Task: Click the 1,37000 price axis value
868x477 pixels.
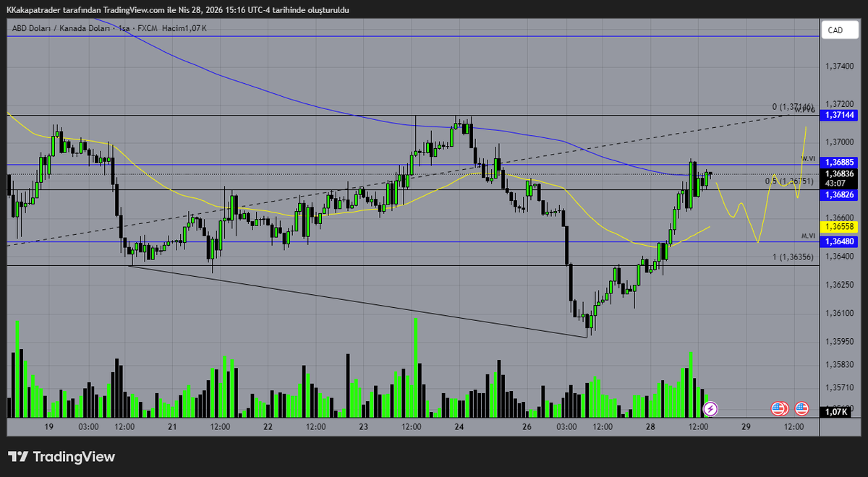Action: (840, 142)
